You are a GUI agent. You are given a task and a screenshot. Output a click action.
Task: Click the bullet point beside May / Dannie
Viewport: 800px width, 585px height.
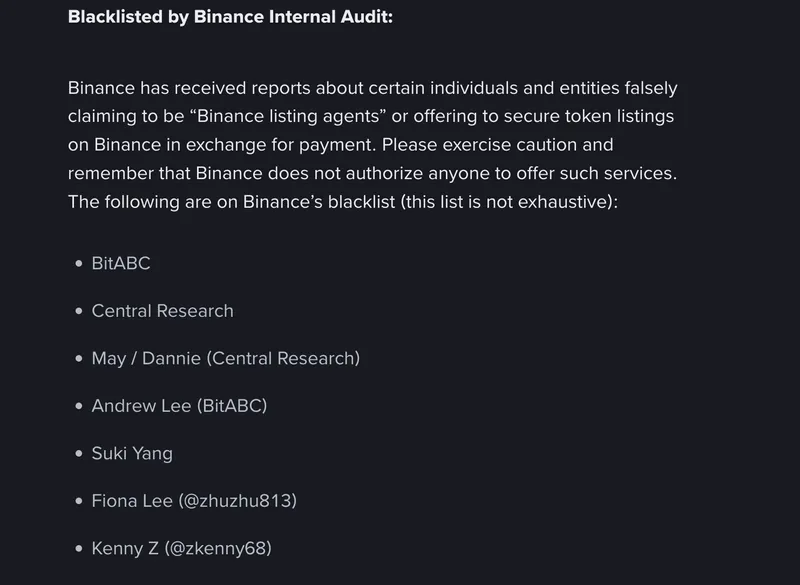tap(79, 358)
